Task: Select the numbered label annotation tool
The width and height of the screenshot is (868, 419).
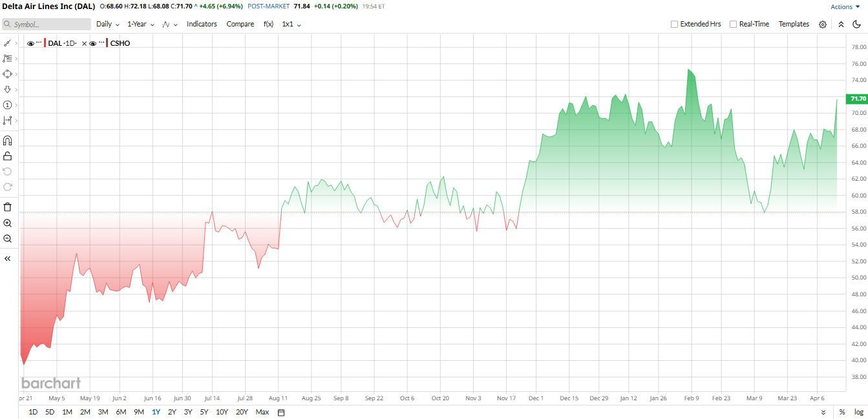Action: 8,105
